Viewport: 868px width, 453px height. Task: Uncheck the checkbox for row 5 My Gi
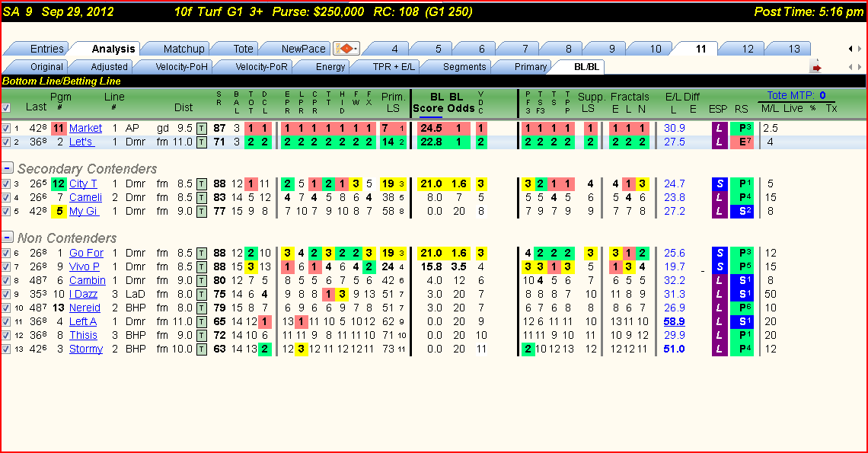tap(5, 212)
